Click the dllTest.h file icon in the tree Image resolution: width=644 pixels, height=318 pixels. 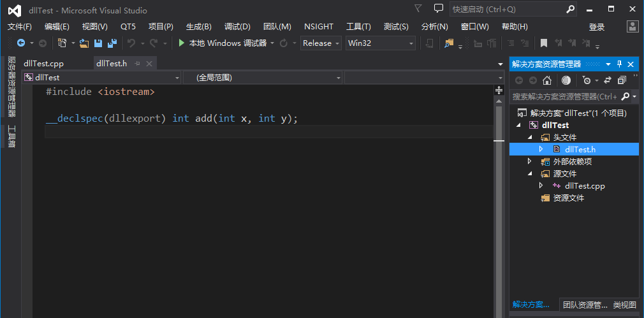(x=557, y=149)
